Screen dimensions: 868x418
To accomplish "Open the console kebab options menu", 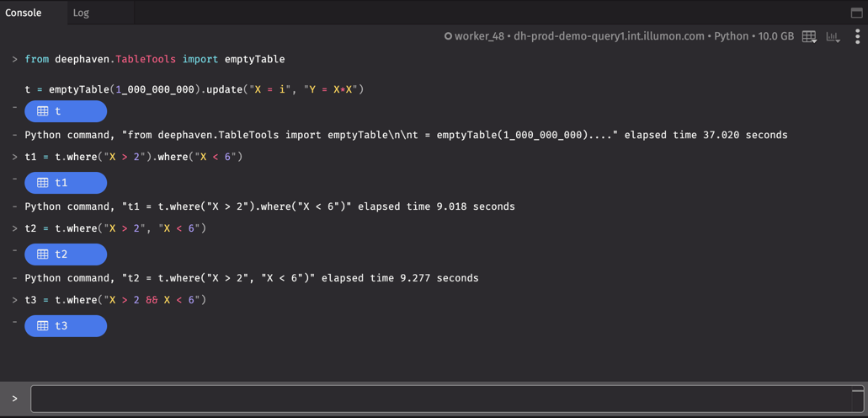I will [x=857, y=36].
